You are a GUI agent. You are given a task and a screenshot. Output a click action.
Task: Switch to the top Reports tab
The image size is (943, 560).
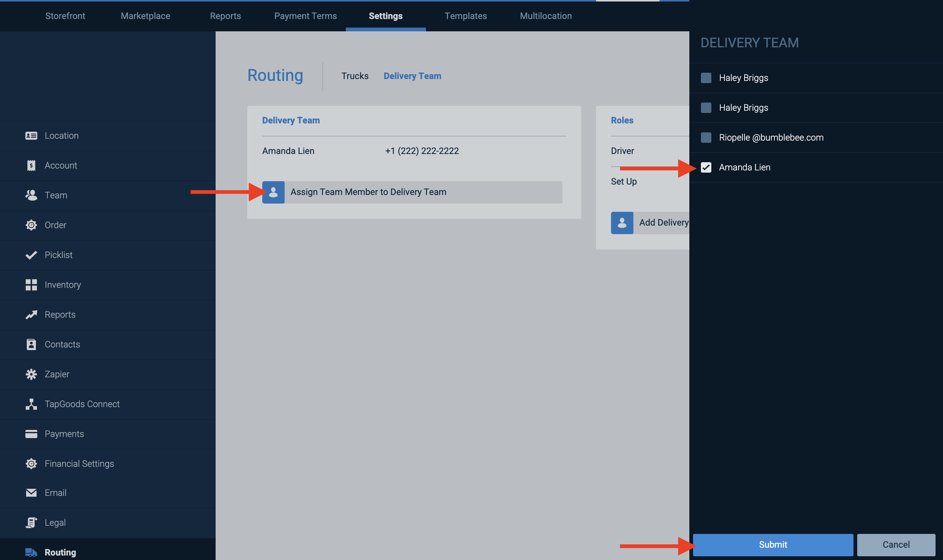(x=225, y=16)
